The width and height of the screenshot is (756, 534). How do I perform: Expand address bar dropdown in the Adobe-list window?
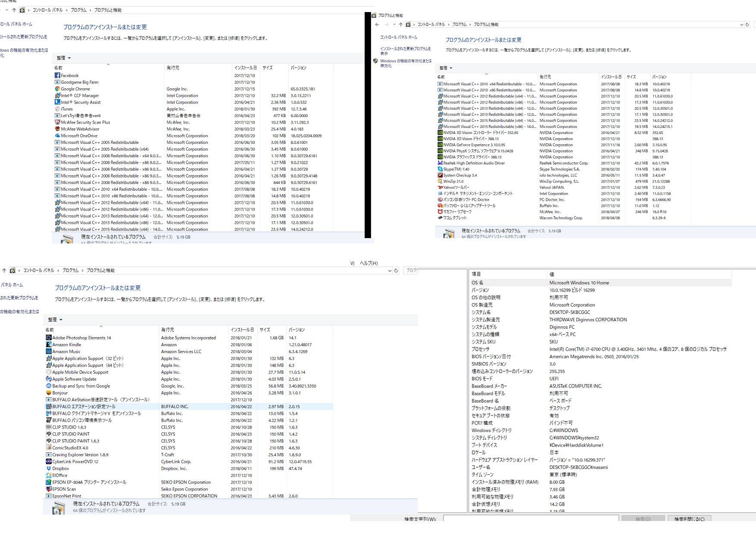pyautogui.click(x=390, y=270)
